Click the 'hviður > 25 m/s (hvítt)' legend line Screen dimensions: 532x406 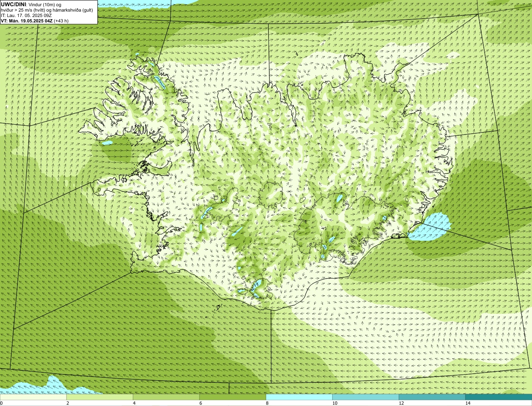click(x=47, y=10)
